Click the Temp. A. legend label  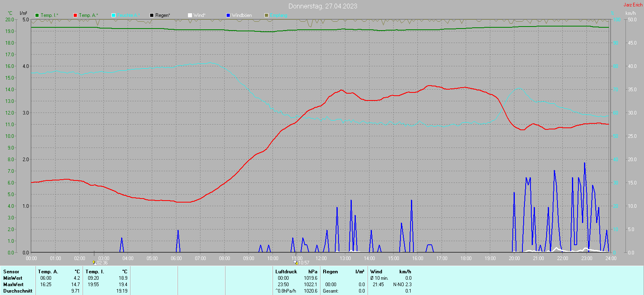point(88,15)
